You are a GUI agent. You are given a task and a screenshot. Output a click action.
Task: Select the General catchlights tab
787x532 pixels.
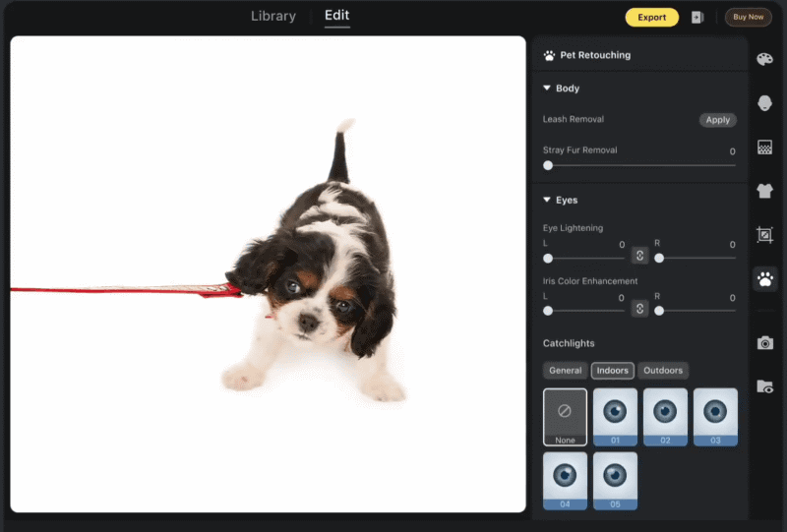point(565,371)
